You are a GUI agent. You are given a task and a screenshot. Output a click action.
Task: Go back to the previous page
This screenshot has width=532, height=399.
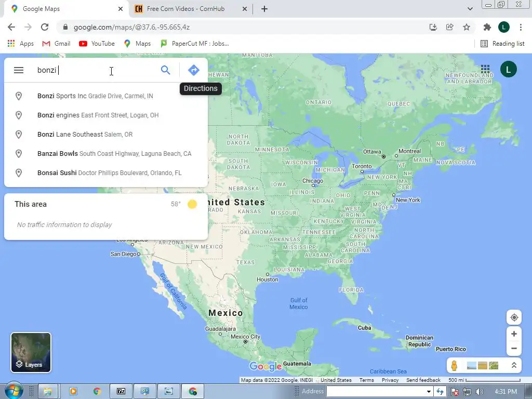(11, 27)
